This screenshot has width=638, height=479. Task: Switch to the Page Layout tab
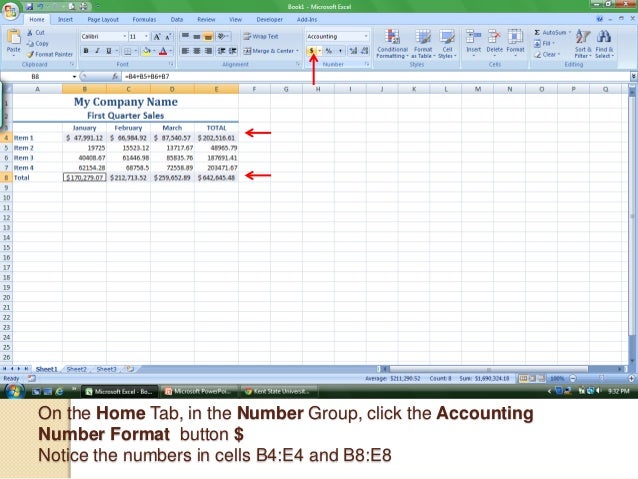103,19
